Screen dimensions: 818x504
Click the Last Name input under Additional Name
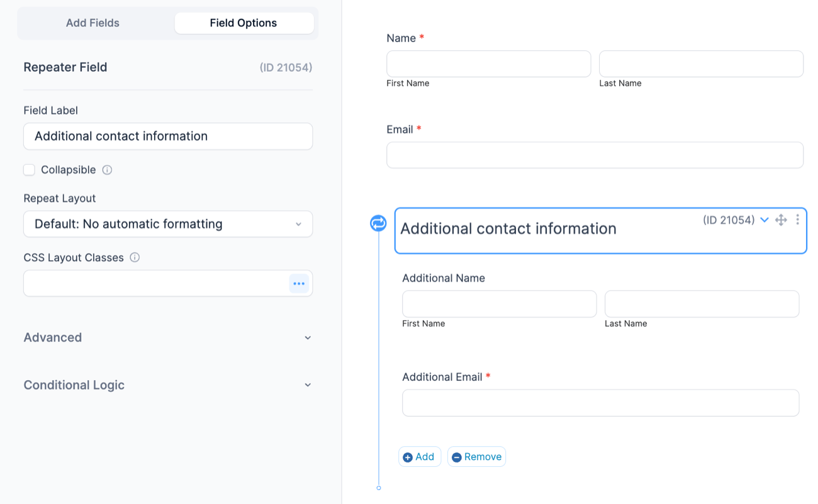pyautogui.click(x=702, y=304)
